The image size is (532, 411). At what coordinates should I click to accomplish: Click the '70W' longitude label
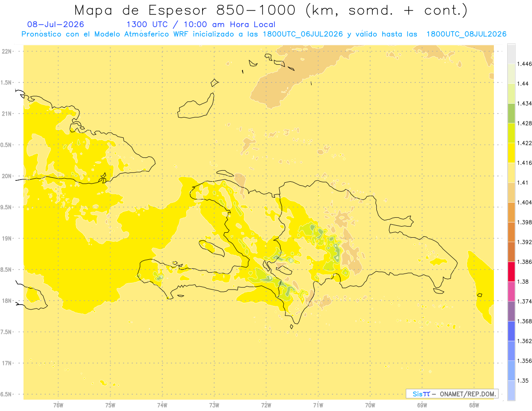pos(370,405)
